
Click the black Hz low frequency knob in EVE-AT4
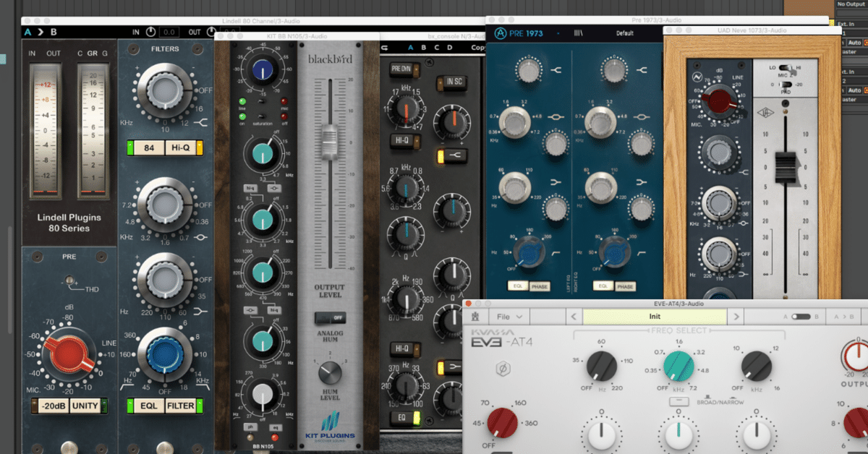[x=601, y=366]
